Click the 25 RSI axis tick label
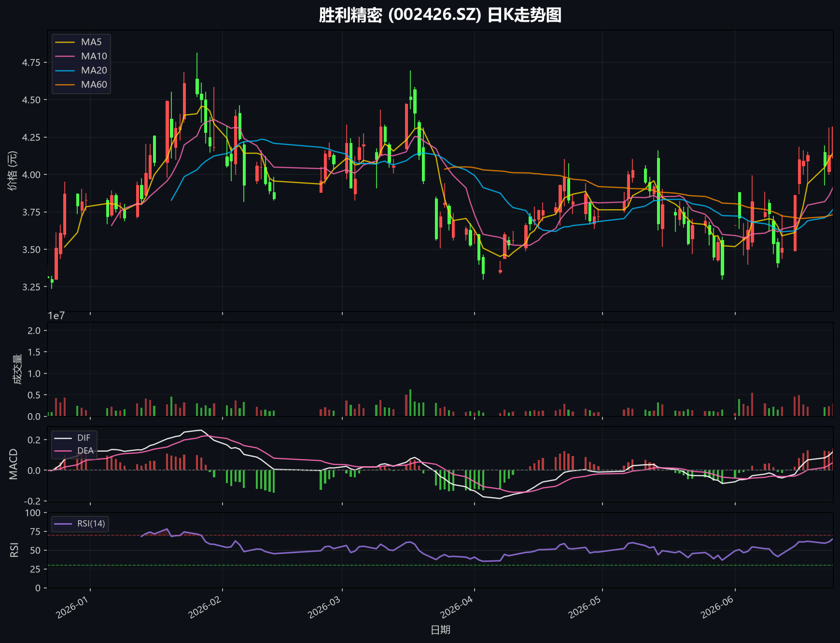 pyautogui.click(x=36, y=570)
